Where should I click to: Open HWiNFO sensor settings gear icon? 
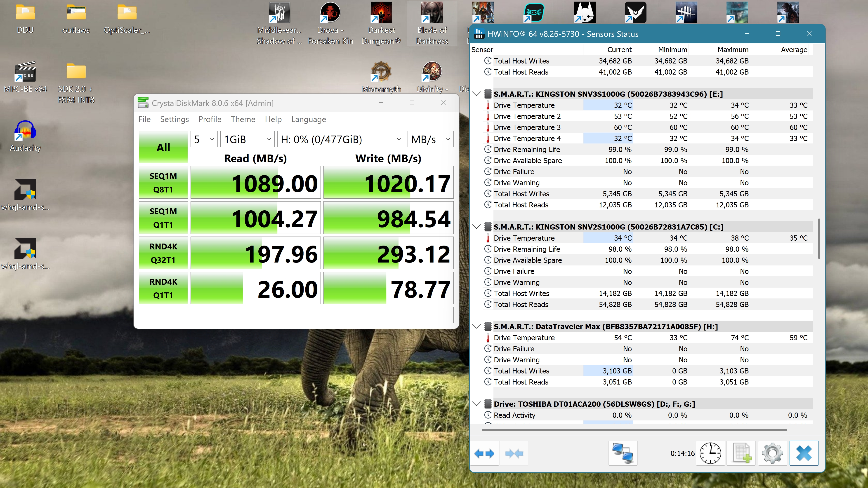coord(772,453)
